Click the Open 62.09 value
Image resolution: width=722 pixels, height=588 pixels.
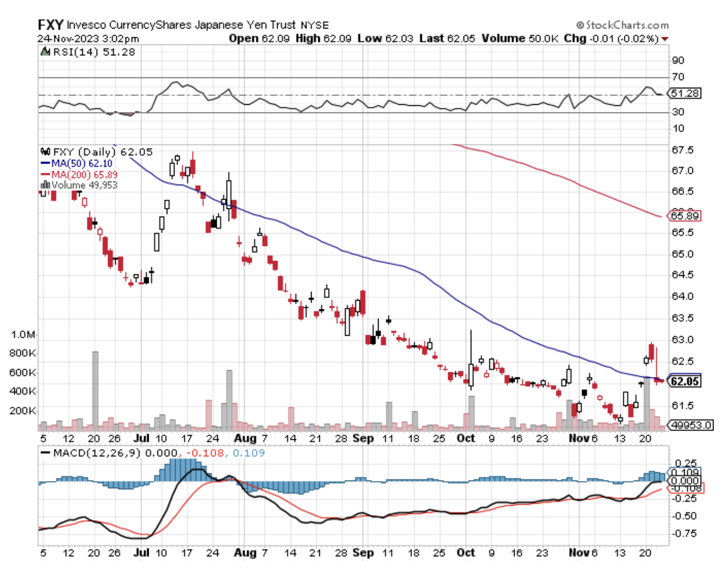[259, 38]
